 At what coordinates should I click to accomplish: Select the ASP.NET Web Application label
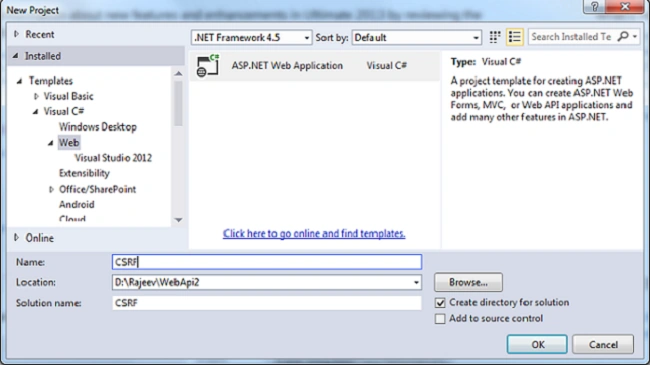[287, 66]
